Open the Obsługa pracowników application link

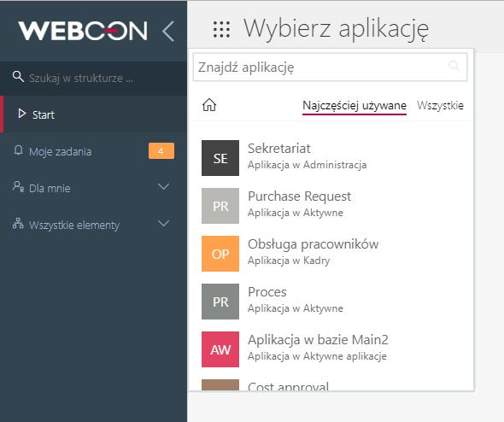[313, 244]
